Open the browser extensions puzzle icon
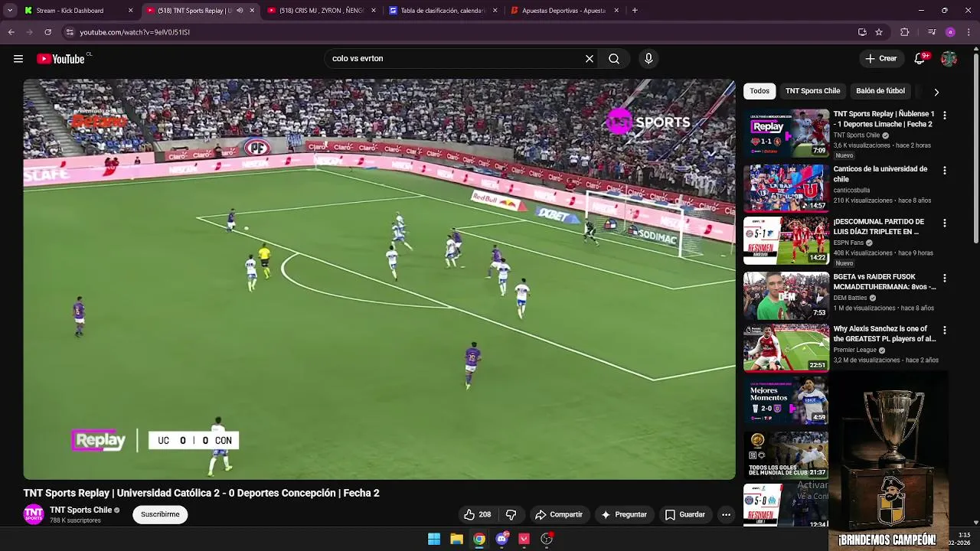The width and height of the screenshot is (980, 551). pyautogui.click(x=905, y=32)
